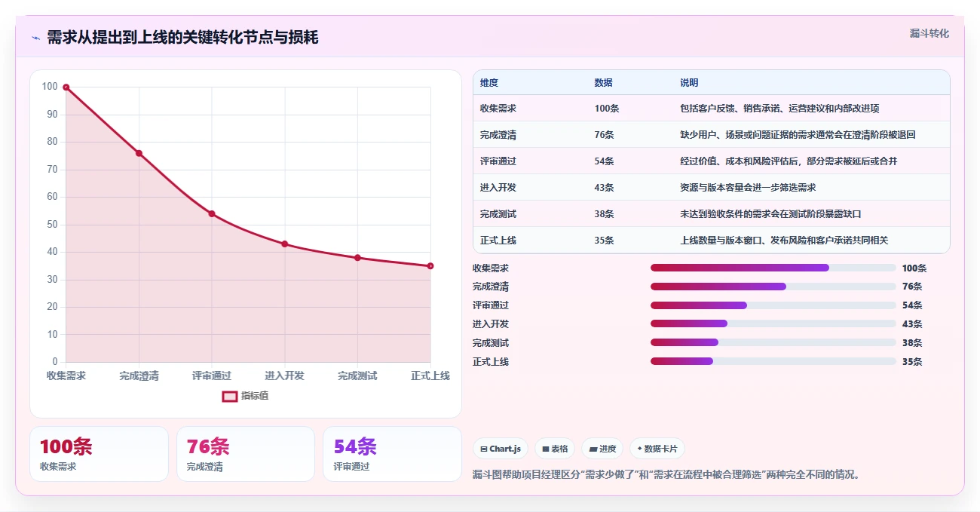The height and width of the screenshot is (512, 980).
Task: Click the 正式上线 progress bar
Action: [773, 362]
